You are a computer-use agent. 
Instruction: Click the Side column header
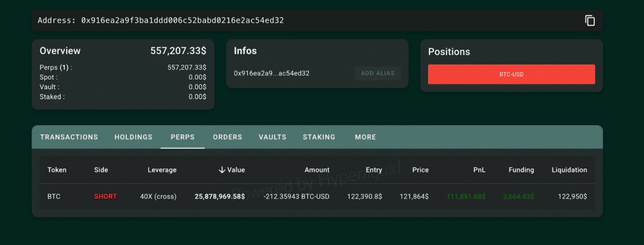tap(101, 170)
